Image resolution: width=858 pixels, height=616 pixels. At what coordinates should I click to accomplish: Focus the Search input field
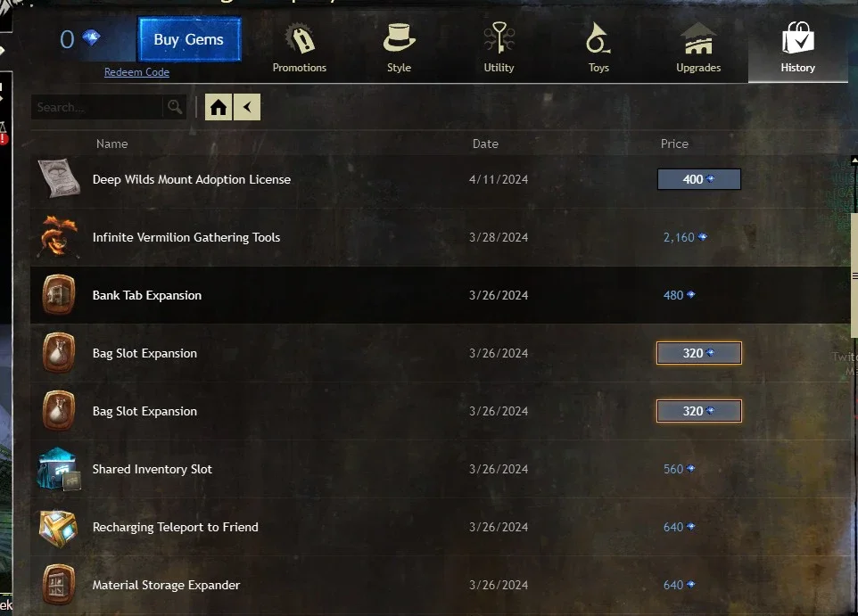pyautogui.click(x=97, y=107)
